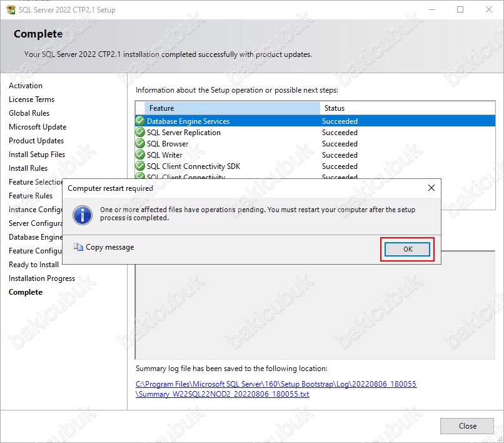Click the Feature Configuration Rules step in the sidebar
The width and height of the screenshot is (504, 443).
(x=36, y=251)
